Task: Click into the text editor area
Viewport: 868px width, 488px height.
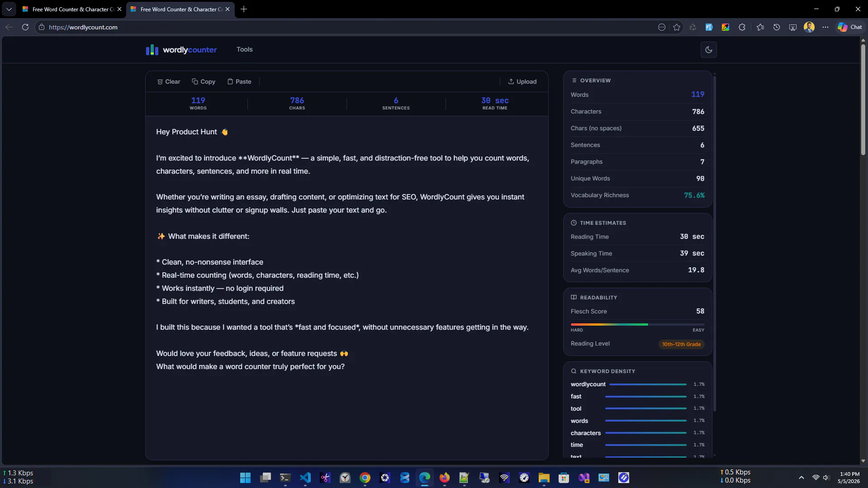Action: click(x=347, y=288)
